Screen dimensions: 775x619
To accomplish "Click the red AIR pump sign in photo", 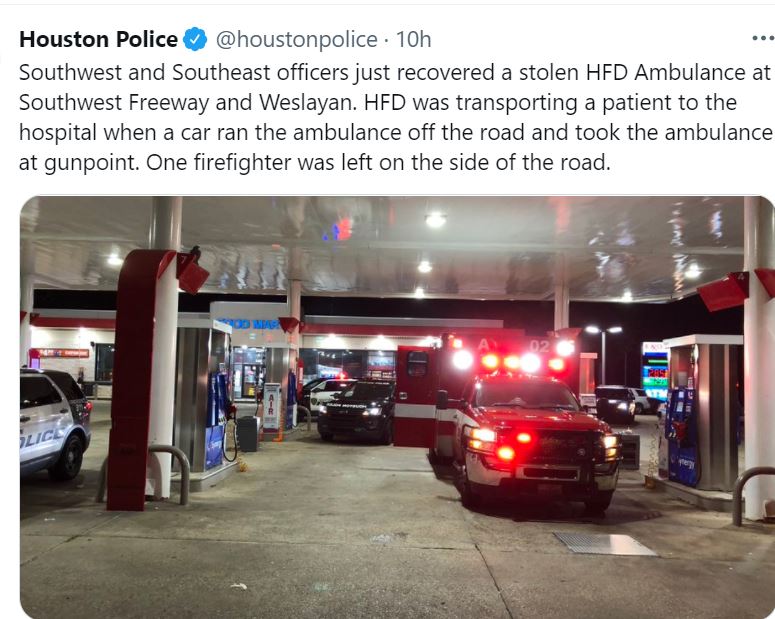I will coord(271,406).
